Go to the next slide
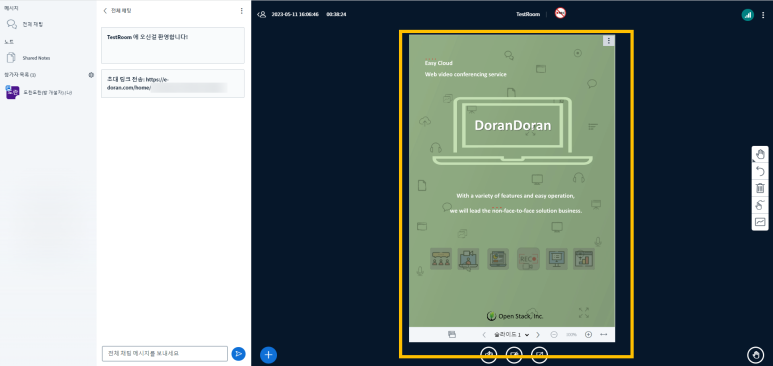Screen dimensions: 773x366 click(537, 334)
